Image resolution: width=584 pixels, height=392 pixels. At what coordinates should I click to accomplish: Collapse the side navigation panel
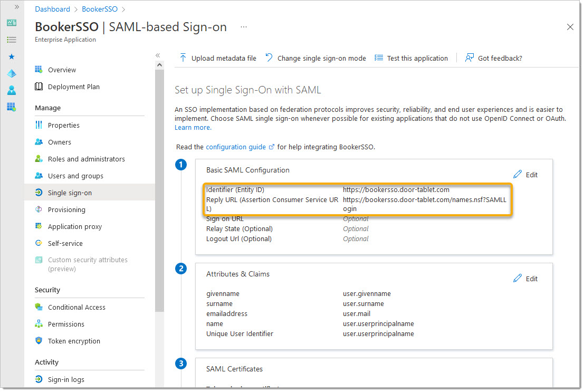click(158, 55)
